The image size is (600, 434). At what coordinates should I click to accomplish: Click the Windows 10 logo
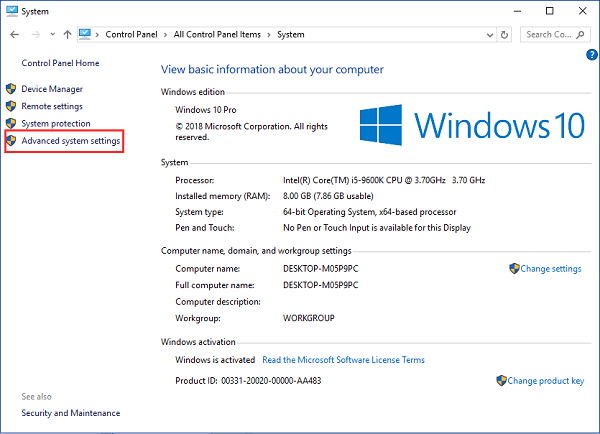click(472, 125)
